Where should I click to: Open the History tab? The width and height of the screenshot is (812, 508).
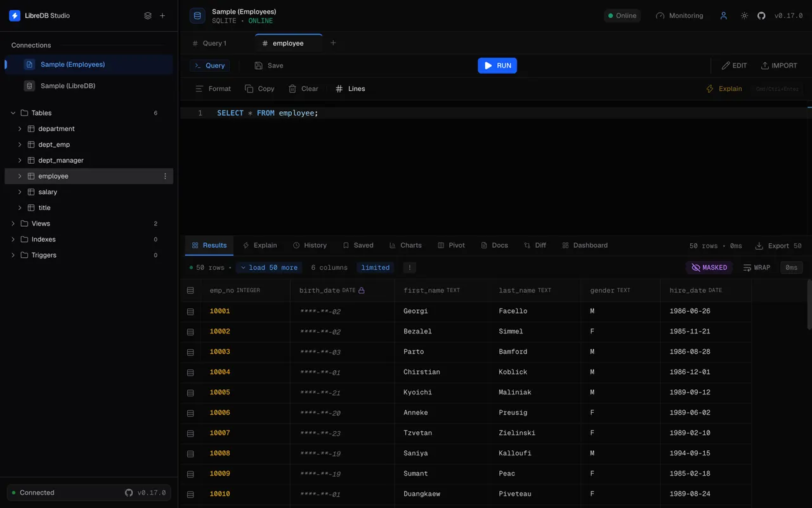pyautogui.click(x=310, y=246)
